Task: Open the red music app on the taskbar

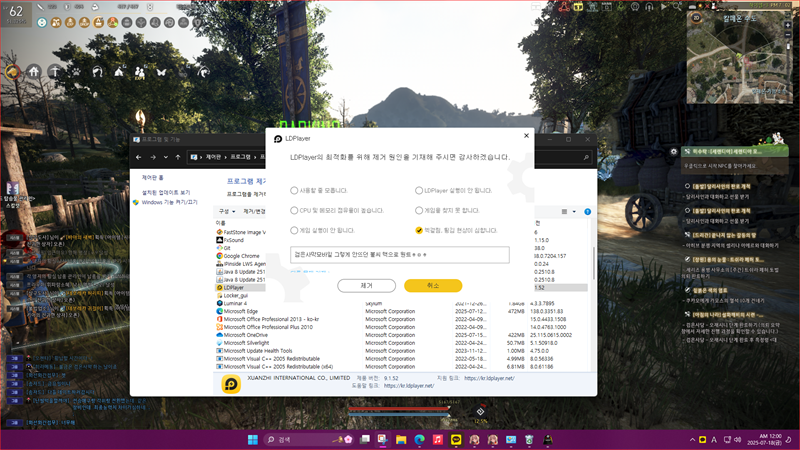Action: [438, 440]
